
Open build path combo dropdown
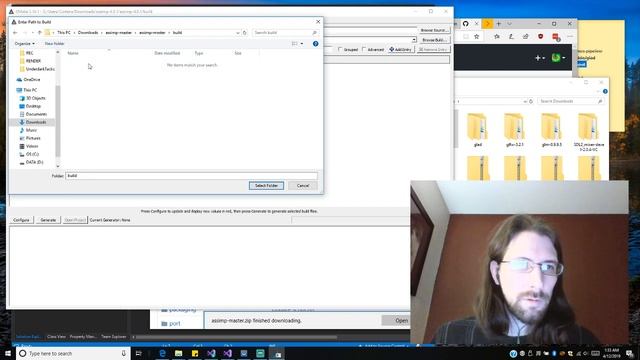click(x=413, y=40)
